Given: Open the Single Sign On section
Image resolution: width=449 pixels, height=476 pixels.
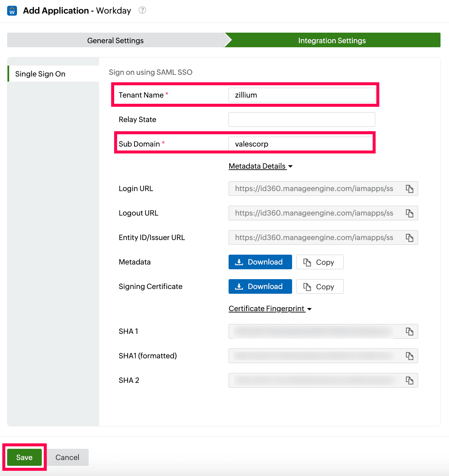Looking at the screenshot, I should click(x=40, y=74).
